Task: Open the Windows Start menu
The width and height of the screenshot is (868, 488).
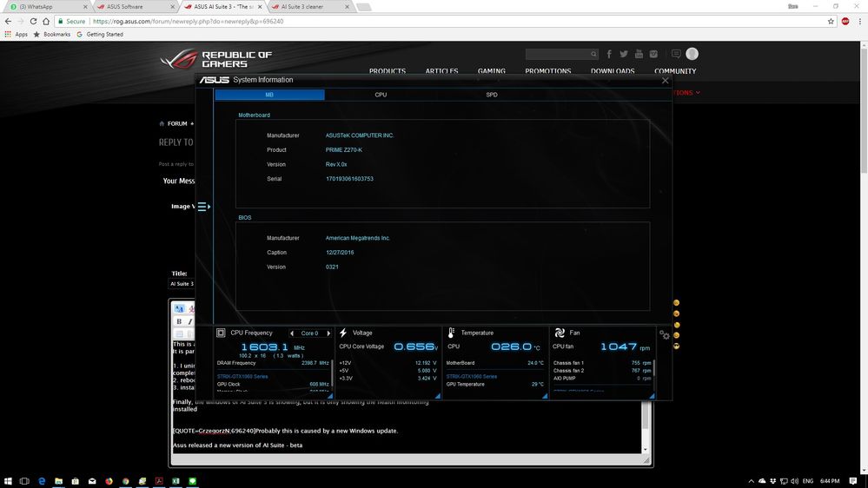Action: point(8,481)
